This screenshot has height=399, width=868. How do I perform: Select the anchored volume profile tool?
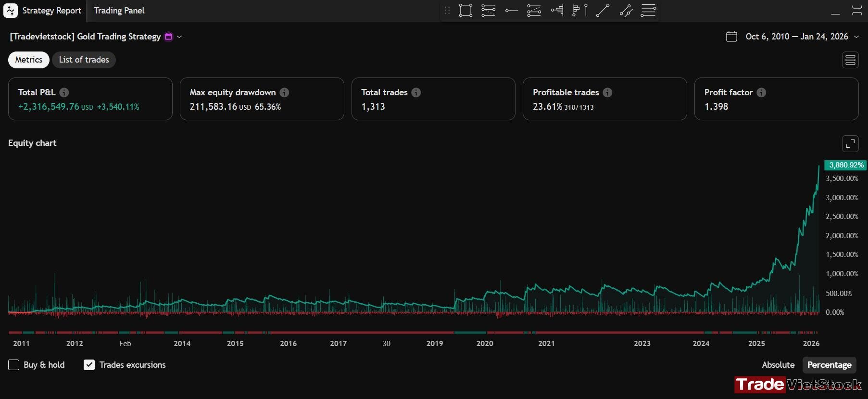point(557,11)
